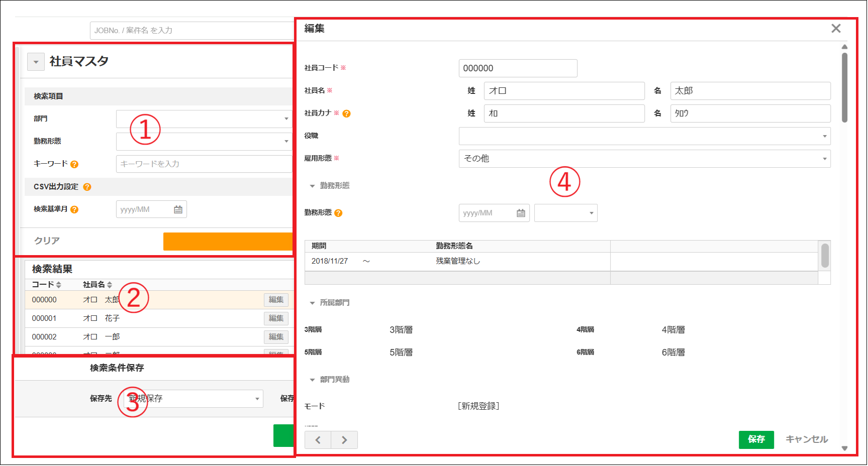Screen dimensions: 868x466
Task: Open calendar icon in 勤務形態 date field
Action: click(x=521, y=213)
